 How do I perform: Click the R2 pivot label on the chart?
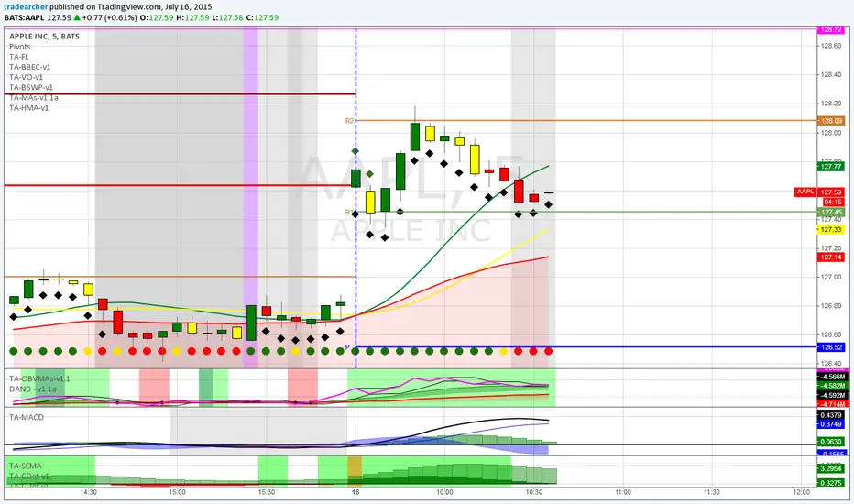349,121
